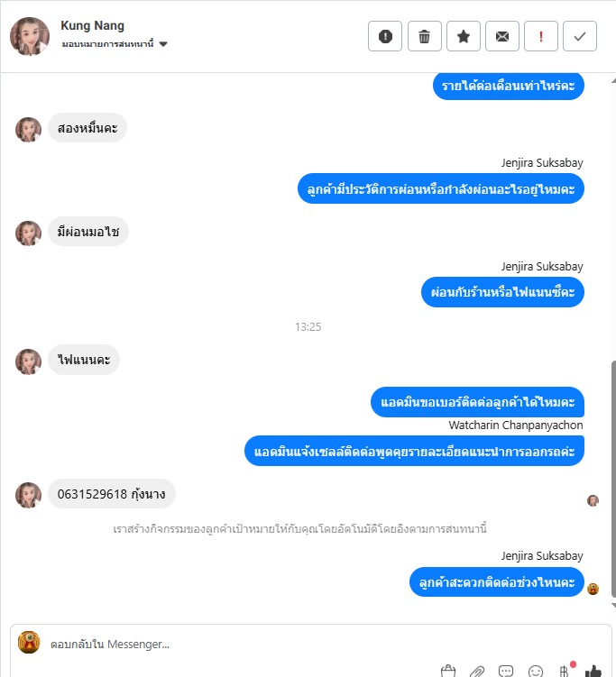Open Kung Nang's profile picture in header
The width and height of the screenshot is (616, 677).
30,36
